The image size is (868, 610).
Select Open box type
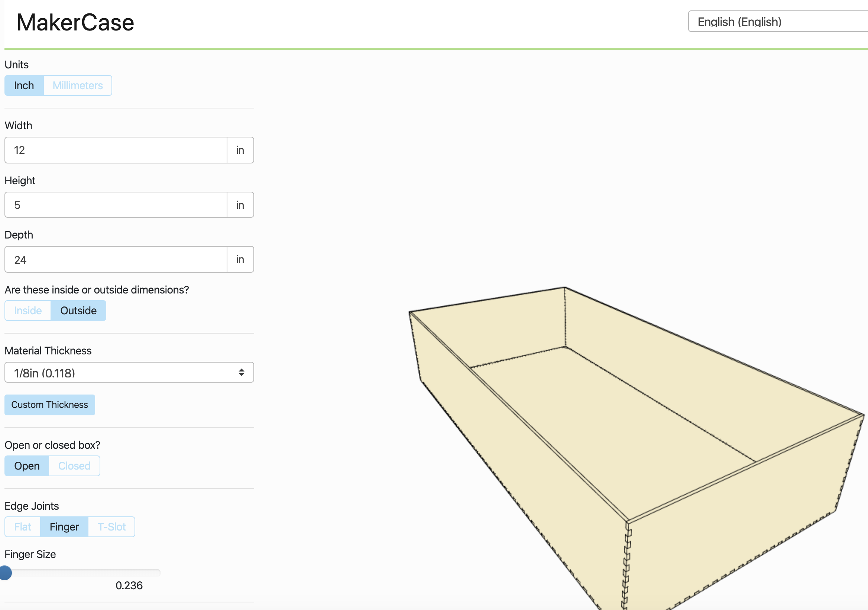27,465
